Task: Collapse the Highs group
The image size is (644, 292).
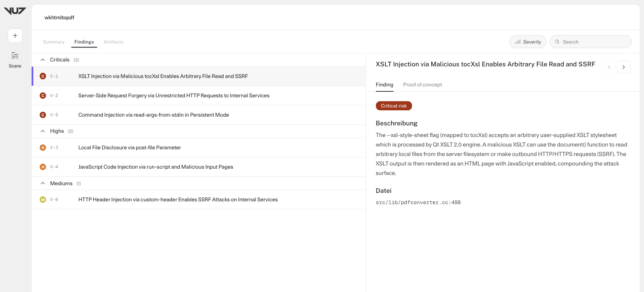Action: pos(43,131)
